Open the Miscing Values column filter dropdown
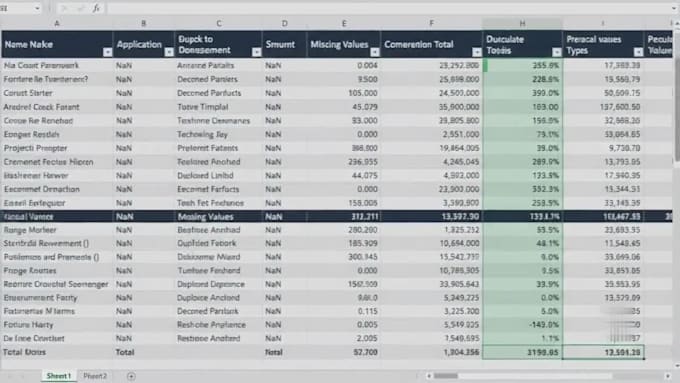 375,52
